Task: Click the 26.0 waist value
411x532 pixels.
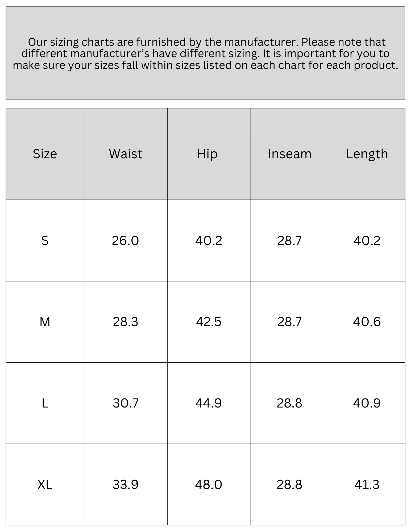Action: coord(125,241)
